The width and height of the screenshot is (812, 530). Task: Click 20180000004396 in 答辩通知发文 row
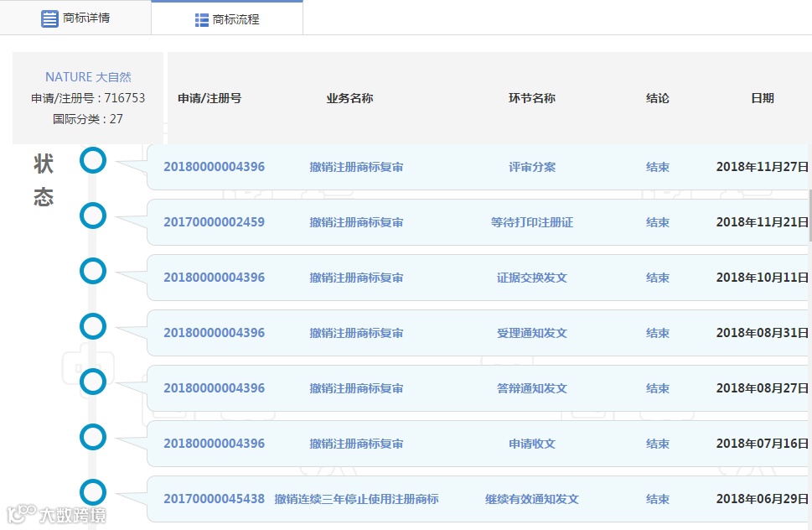click(214, 388)
